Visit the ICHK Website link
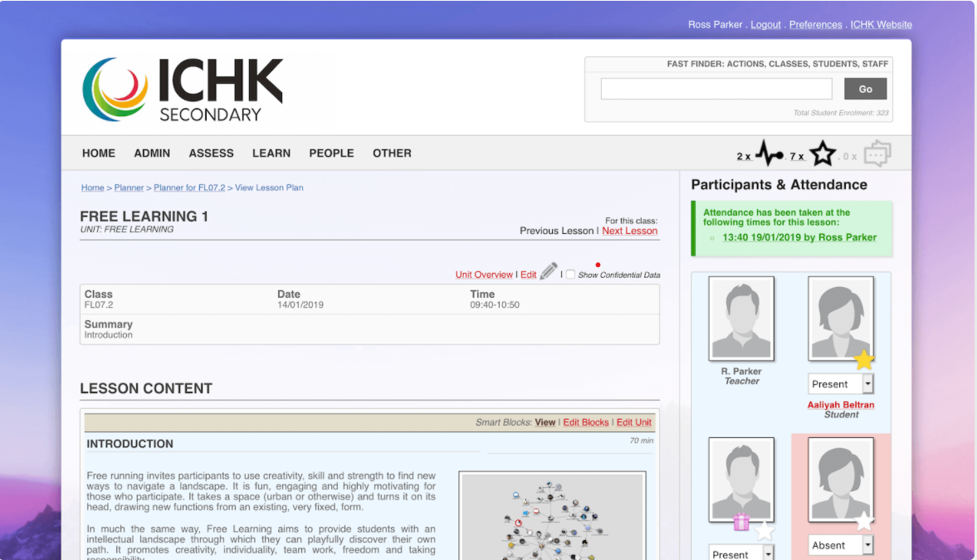 pyautogui.click(x=881, y=24)
